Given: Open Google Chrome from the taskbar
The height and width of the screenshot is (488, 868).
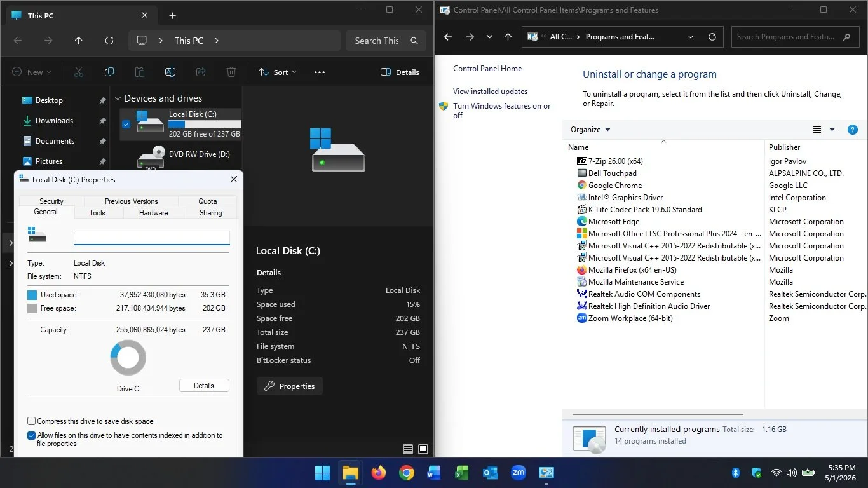Looking at the screenshot, I should point(407,473).
